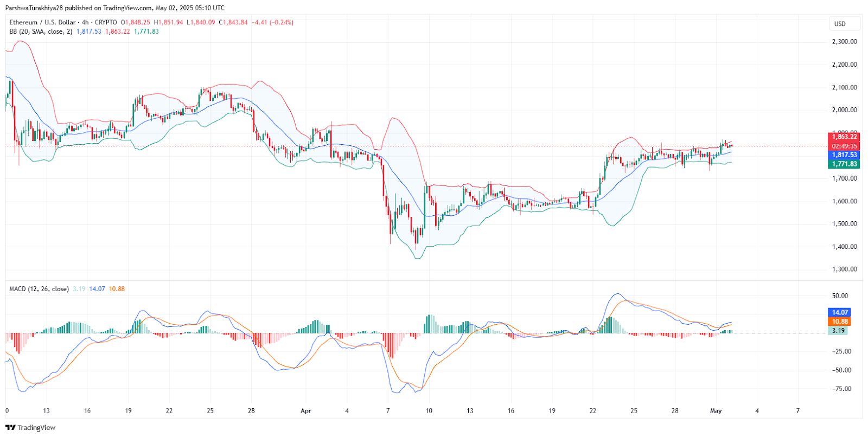
Task: Click the publisher line ParshwaTurakhiya28 published on TradingView.com
Action: pos(80,8)
